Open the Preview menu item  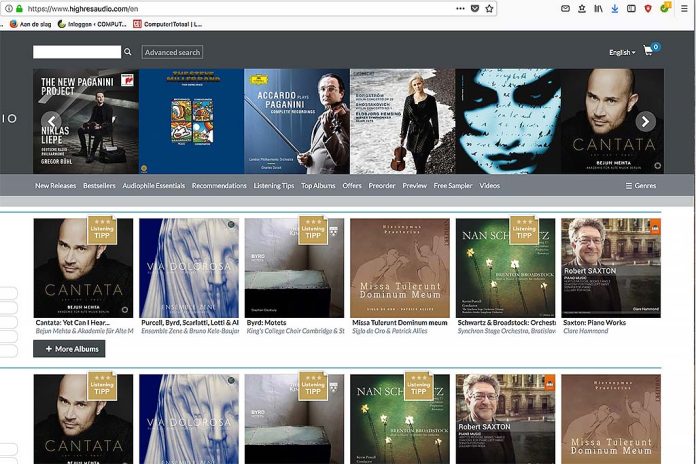coord(415,186)
